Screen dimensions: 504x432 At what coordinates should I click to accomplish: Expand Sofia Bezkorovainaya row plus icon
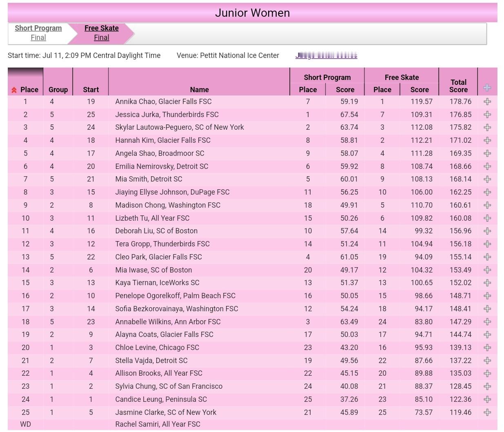pyautogui.click(x=487, y=309)
